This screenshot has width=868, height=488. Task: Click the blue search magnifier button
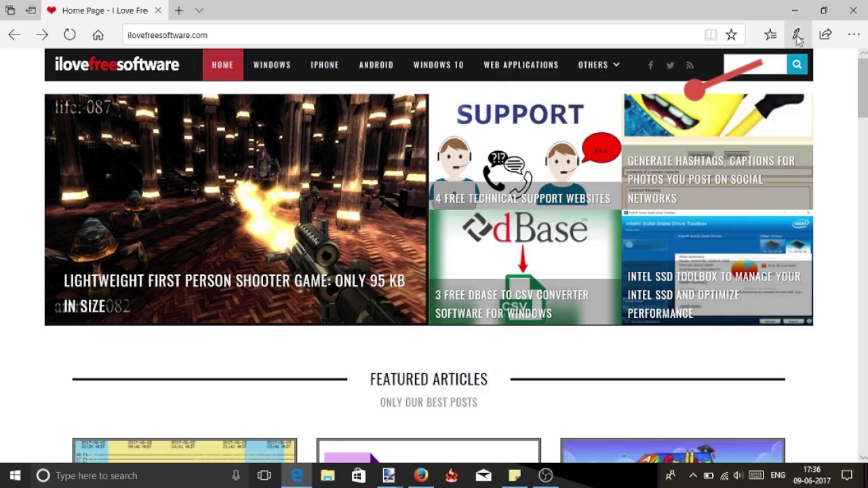click(x=797, y=64)
